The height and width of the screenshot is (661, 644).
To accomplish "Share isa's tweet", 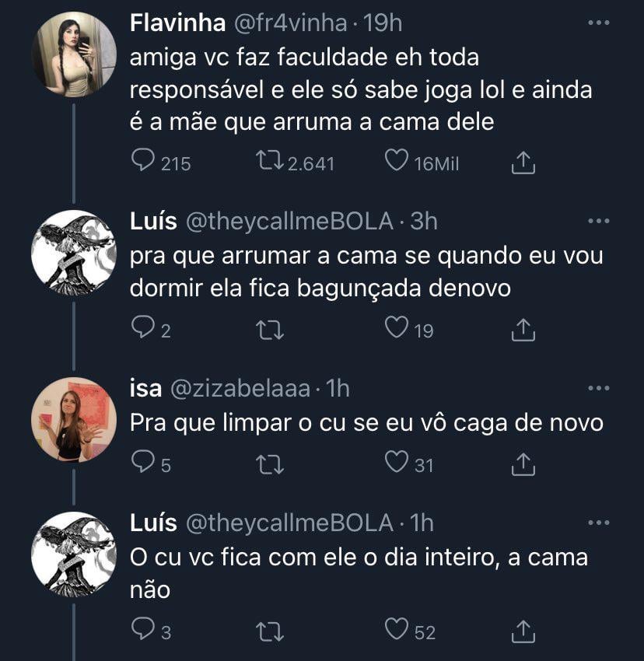I will coord(523,464).
